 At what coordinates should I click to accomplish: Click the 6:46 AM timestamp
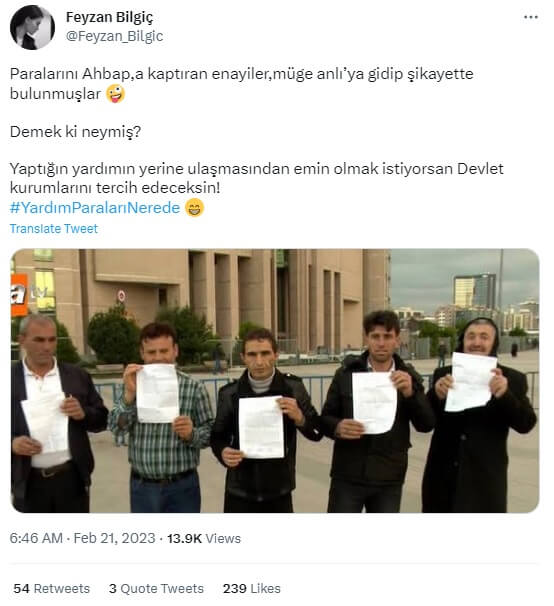click(x=36, y=538)
